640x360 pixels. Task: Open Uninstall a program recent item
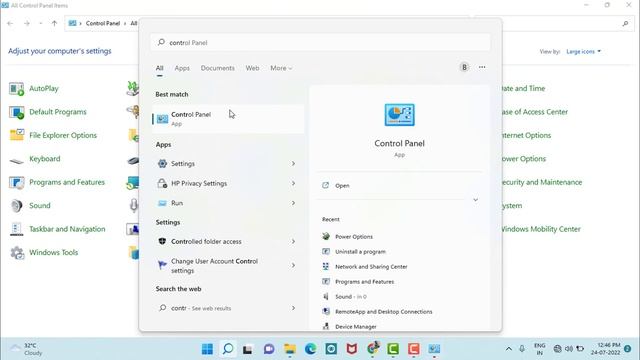(x=360, y=252)
